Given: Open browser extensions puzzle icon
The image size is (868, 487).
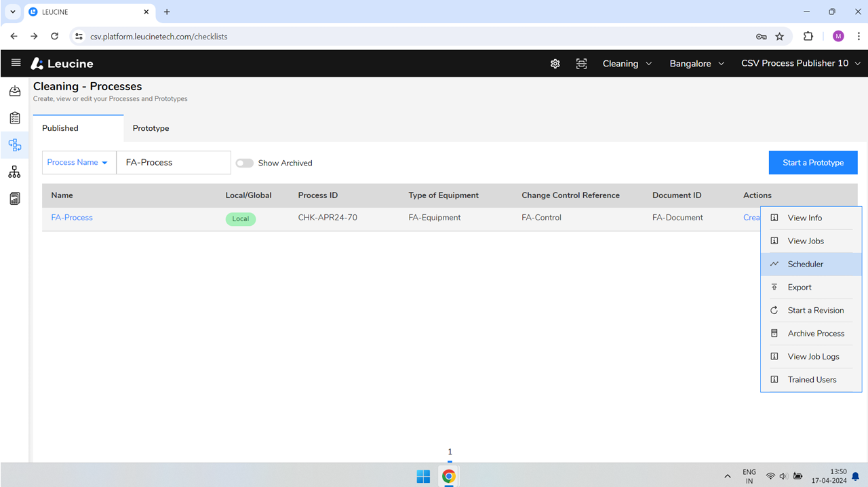Looking at the screenshot, I should pos(808,36).
